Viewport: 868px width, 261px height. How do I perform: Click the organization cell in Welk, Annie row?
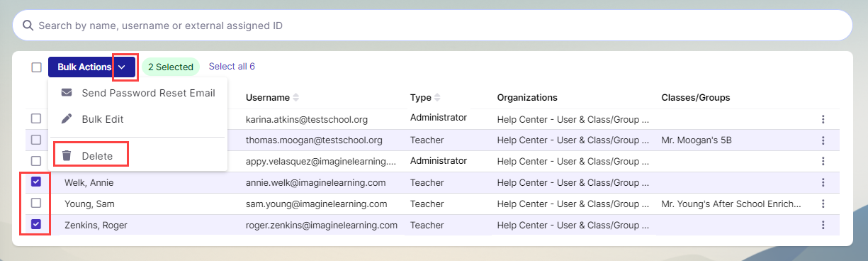[573, 182]
